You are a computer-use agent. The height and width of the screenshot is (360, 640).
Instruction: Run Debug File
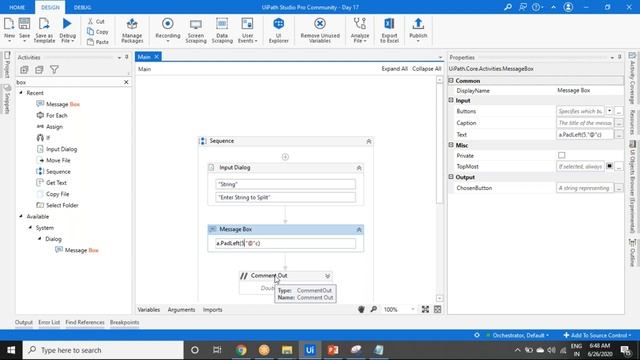point(67,30)
